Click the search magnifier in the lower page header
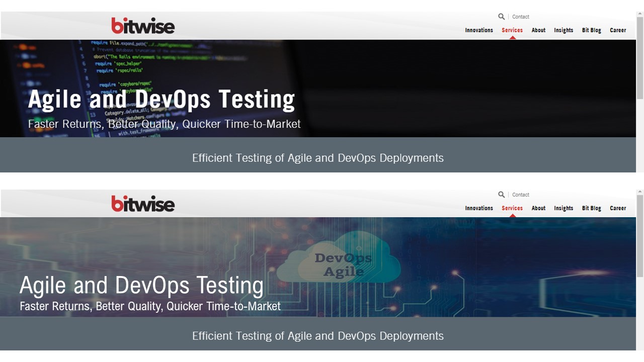 (501, 195)
